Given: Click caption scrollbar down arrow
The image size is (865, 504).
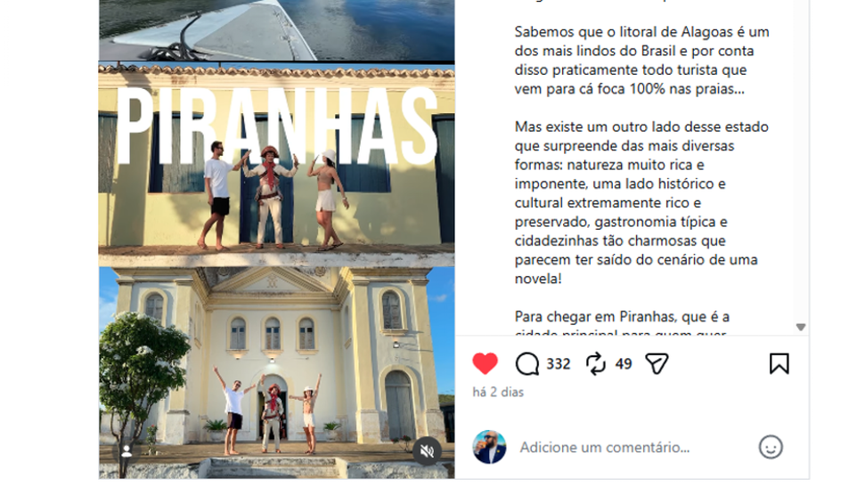Looking at the screenshot, I should tap(801, 327).
